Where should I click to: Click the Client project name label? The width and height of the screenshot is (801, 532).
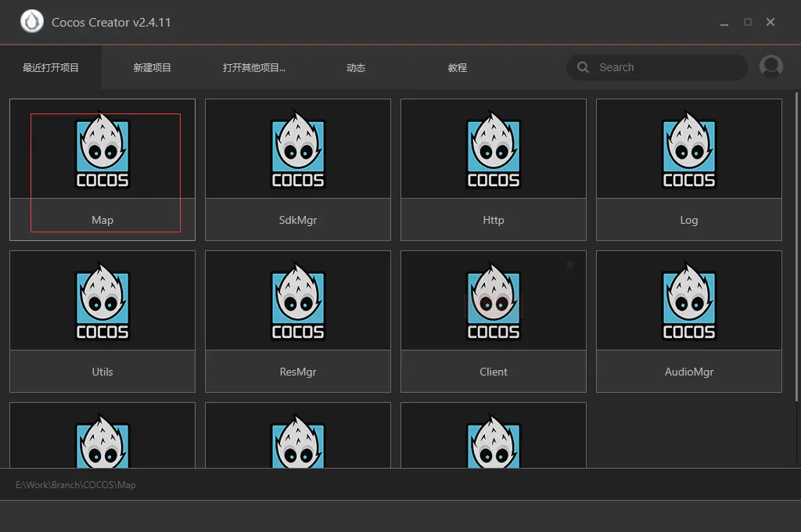point(494,372)
